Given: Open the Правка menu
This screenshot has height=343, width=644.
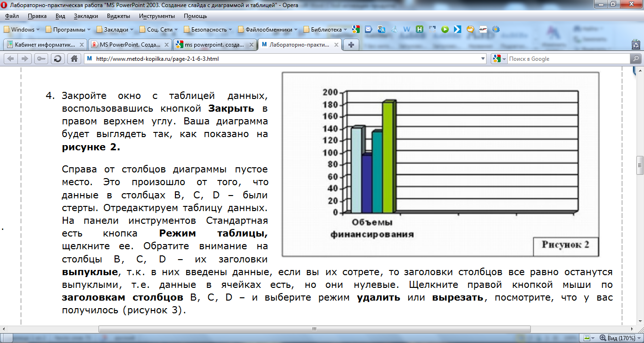Looking at the screenshot, I should (x=37, y=16).
